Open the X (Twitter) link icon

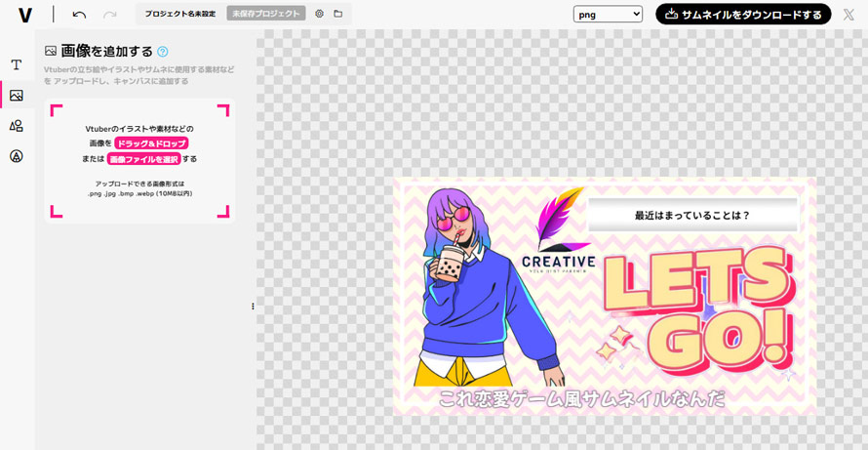pos(848,15)
